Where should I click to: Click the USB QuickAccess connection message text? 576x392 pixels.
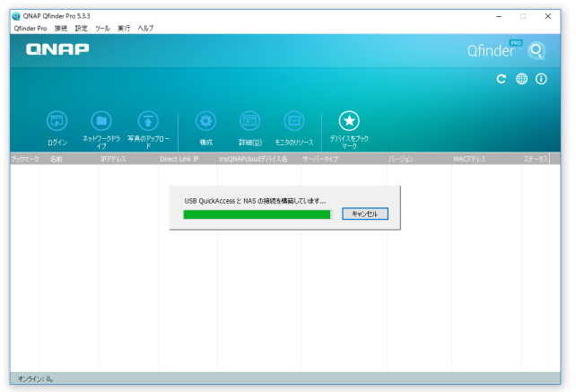tap(255, 201)
